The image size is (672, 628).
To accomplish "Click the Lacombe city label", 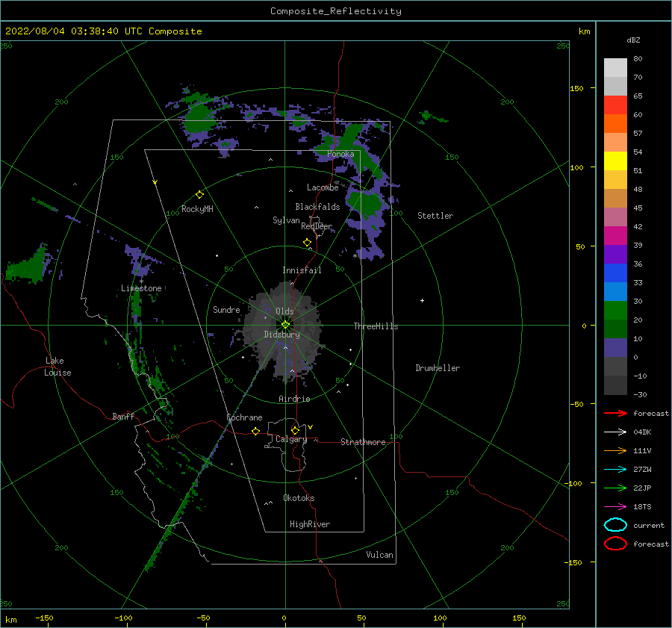I will tap(323, 187).
